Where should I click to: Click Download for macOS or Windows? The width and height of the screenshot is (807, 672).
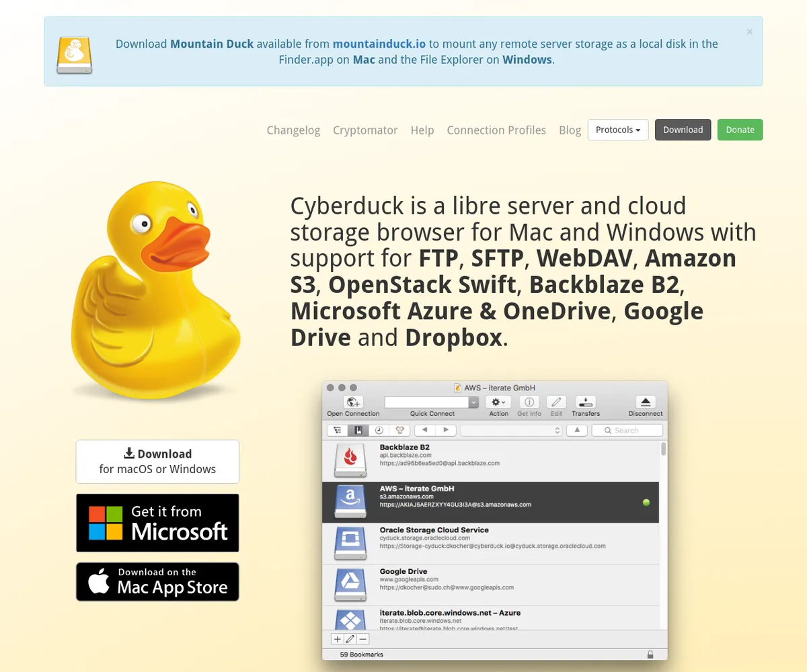[x=157, y=462]
